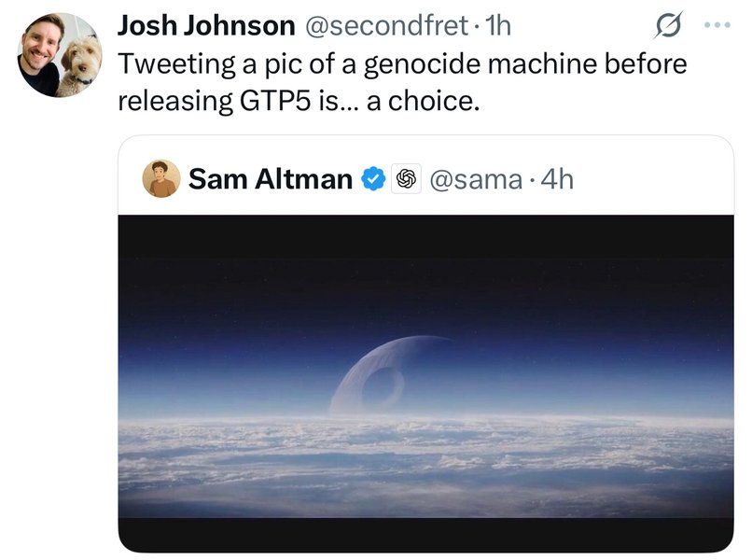The width and height of the screenshot is (752, 560).
Task: Click the Sam Altman name in quoted tweet
Action: [x=270, y=178]
